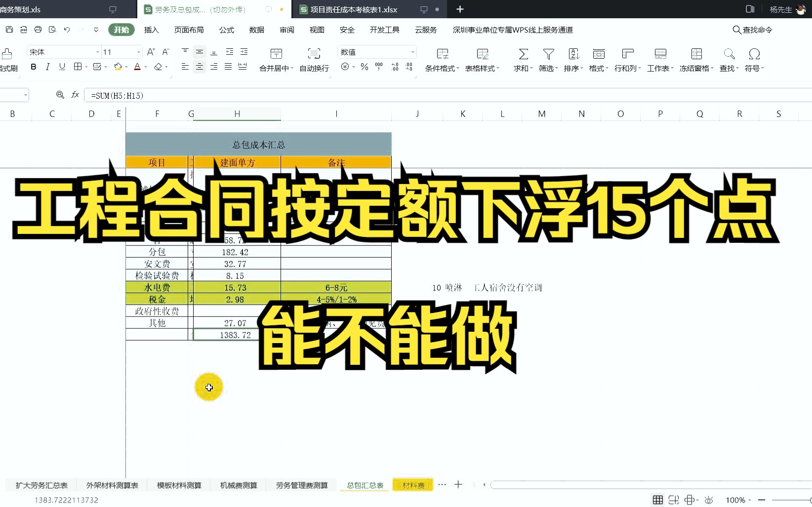Enable 自动换行 text wrapping

pos(313,59)
